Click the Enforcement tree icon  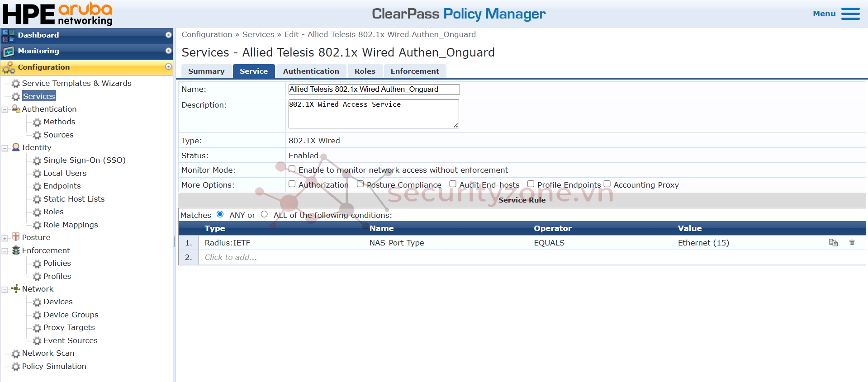coord(16,250)
